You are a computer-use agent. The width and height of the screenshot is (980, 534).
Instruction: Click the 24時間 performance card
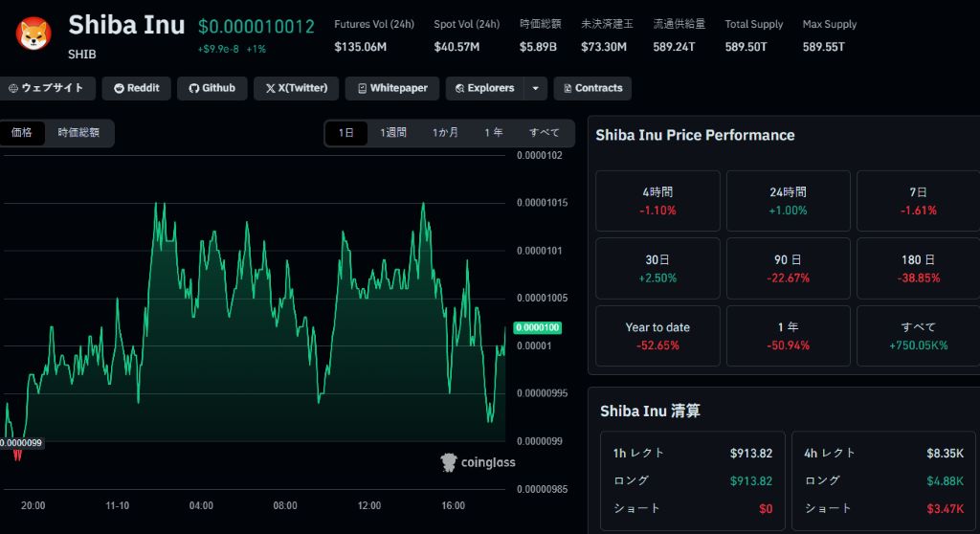click(x=788, y=201)
